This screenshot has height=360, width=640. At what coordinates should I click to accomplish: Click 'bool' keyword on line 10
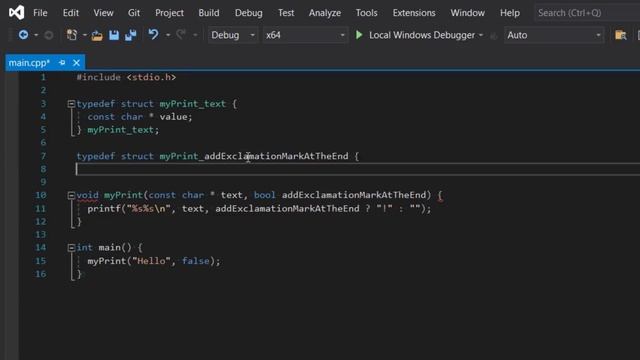pos(264,195)
